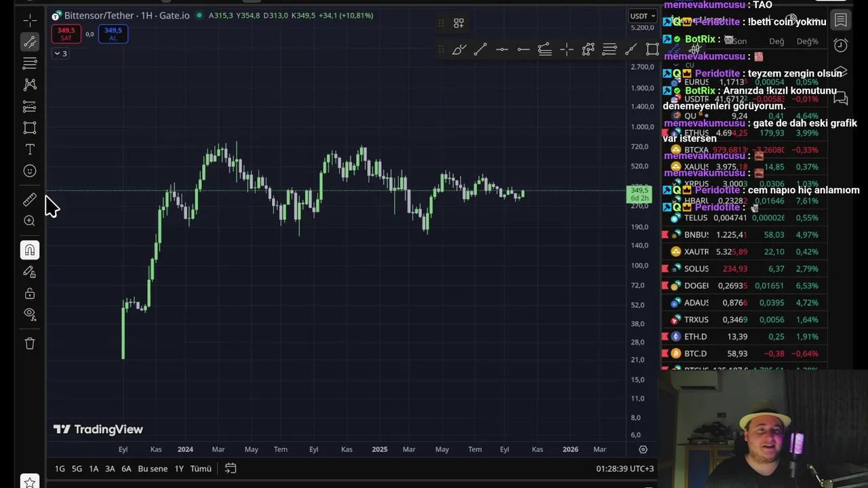Viewport: 868px width, 488px height.
Task: Open the Fibonacci and Gann tools group
Action: tap(30, 63)
